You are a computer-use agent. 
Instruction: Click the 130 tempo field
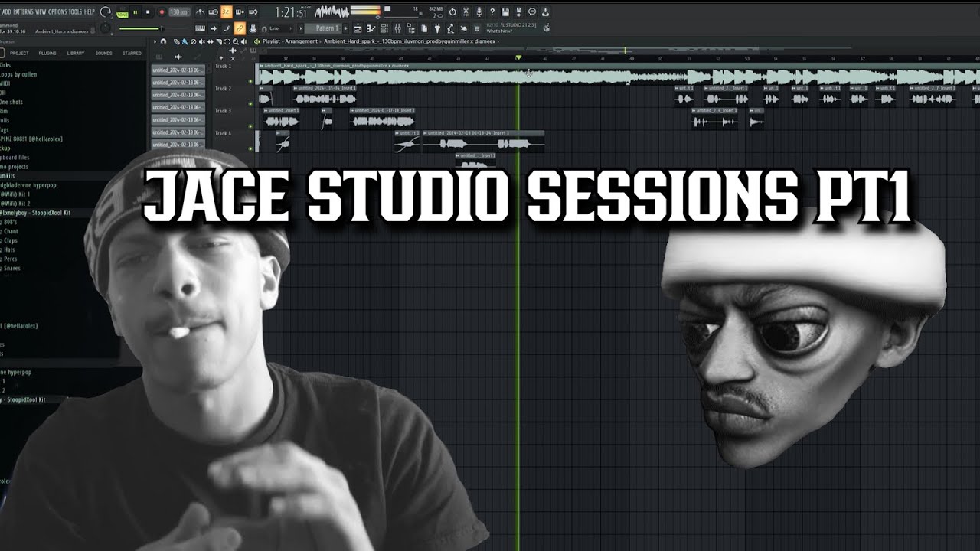[x=179, y=12]
